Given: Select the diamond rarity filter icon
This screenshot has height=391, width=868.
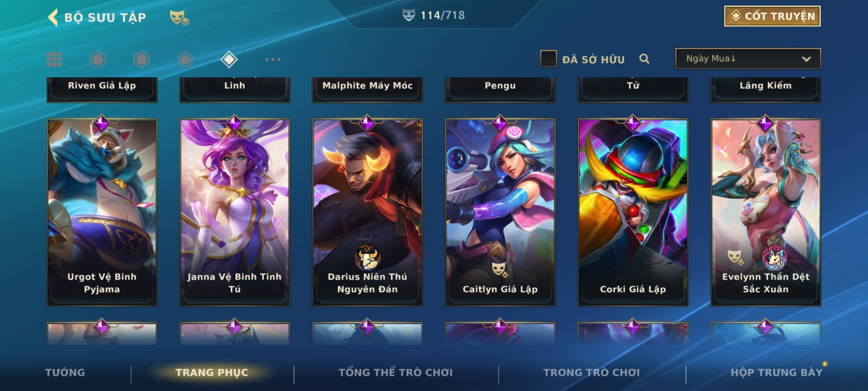Looking at the screenshot, I should 229,59.
